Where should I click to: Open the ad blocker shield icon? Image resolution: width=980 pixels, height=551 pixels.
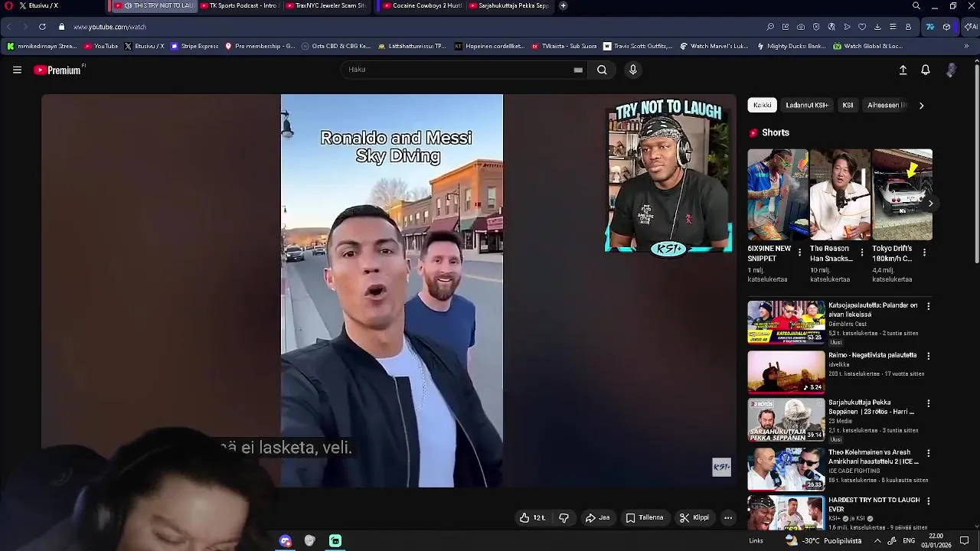pos(816,27)
